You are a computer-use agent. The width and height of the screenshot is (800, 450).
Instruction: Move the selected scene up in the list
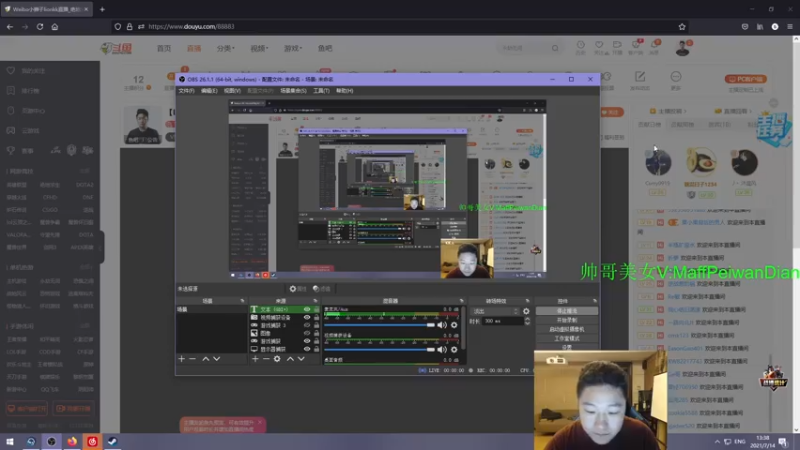(206, 359)
